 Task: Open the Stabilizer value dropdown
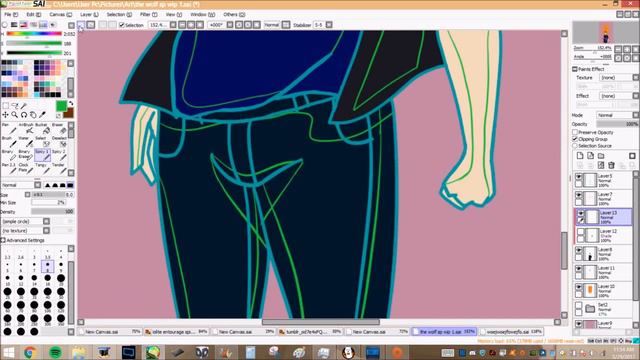point(329,25)
